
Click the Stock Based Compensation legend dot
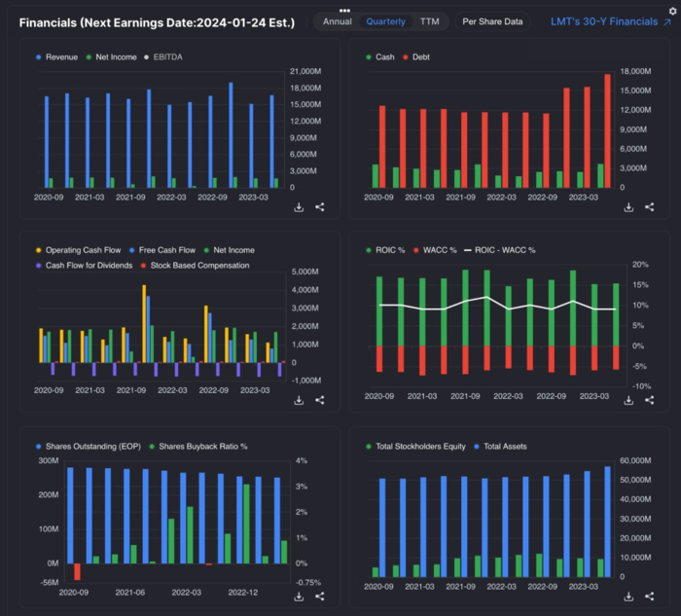pyautogui.click(x=145, y=265)
